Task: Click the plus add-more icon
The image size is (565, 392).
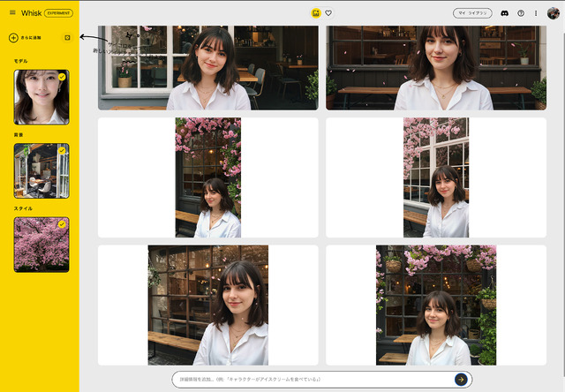Action: (13, 37)
